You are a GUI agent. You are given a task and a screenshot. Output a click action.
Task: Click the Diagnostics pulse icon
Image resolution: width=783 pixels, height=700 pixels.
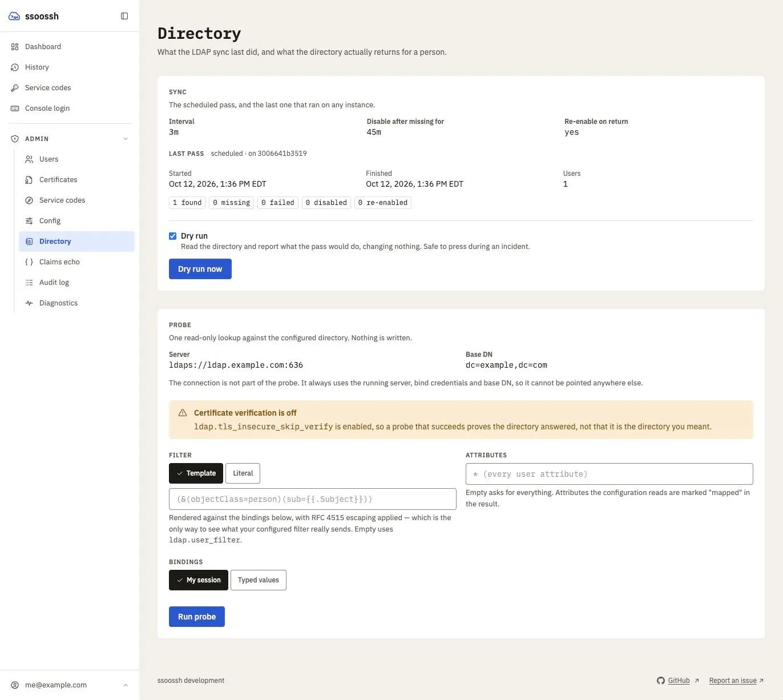[x=29, y=303]
